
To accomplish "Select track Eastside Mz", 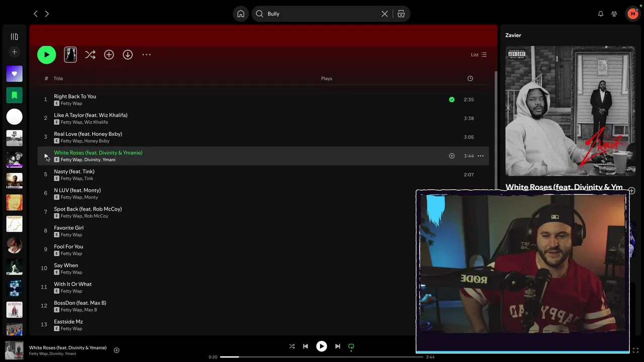I will pyautogui.click(x=68, y=322).
